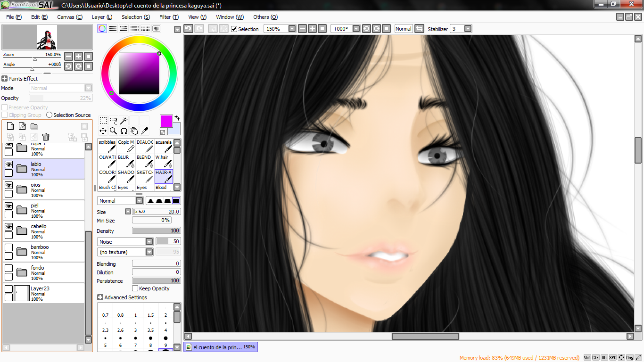Enable the Keep Opacity checkbox
The height and width of the screenshot is (362, 644).
[135, 288]
